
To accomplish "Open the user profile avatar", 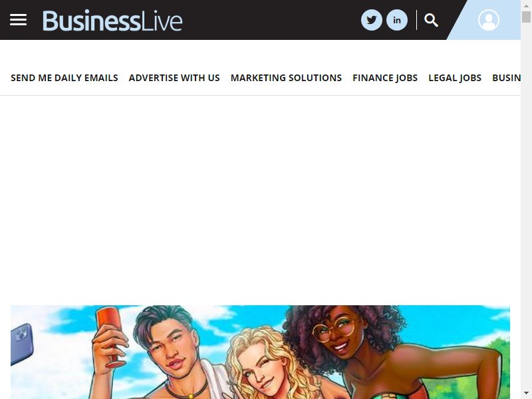I will (489, 20).
